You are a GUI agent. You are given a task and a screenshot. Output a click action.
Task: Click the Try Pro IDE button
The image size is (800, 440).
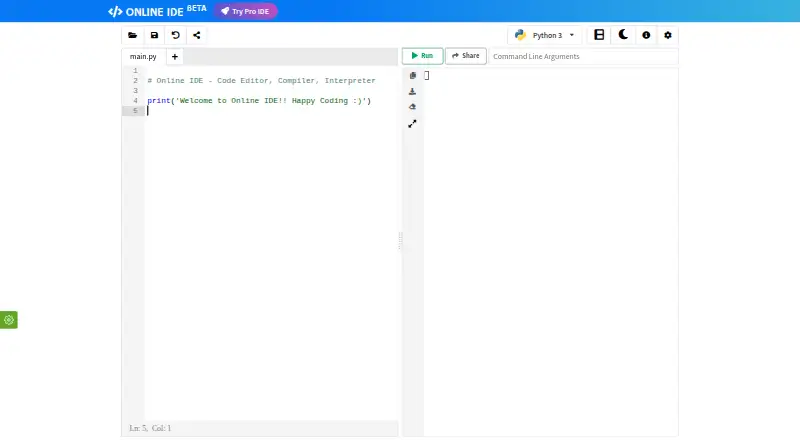[x=245, y=11]
